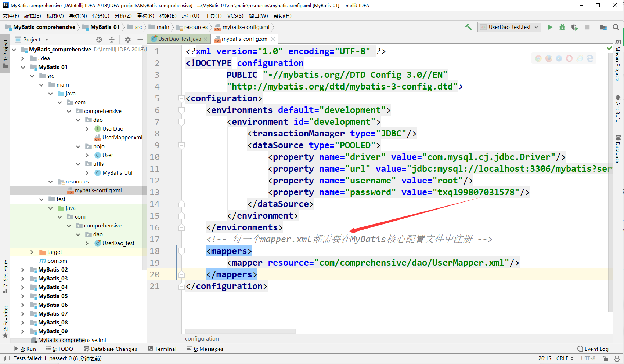Open the Structure tool window
624x364 pixels.
[x=6, y=276]
